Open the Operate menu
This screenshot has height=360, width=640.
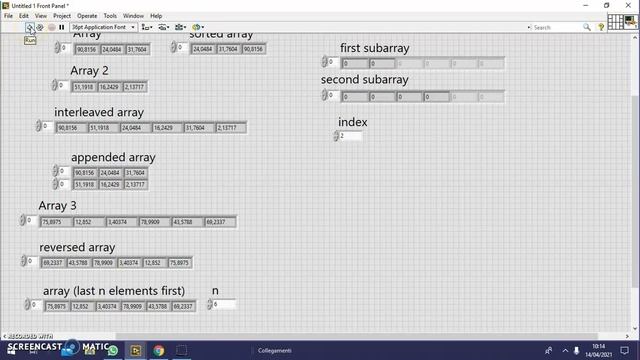click(x=87, y=16)
